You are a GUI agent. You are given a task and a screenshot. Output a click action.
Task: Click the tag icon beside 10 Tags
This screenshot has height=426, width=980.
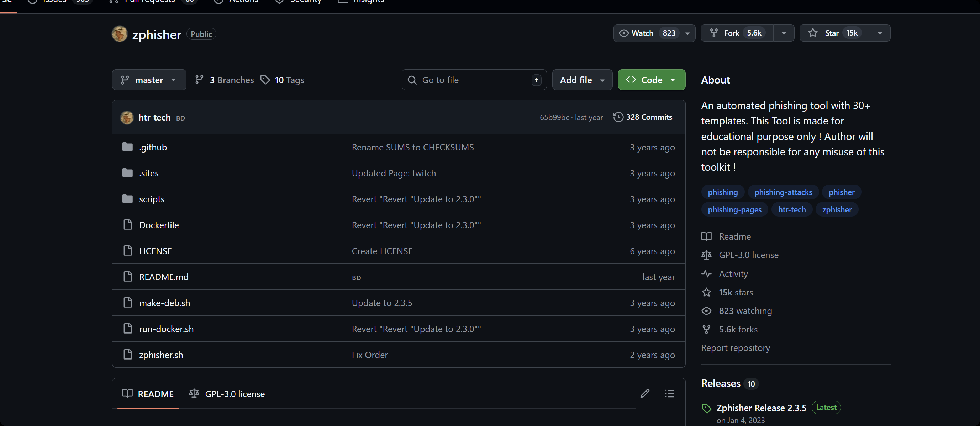tap(265, 80)
